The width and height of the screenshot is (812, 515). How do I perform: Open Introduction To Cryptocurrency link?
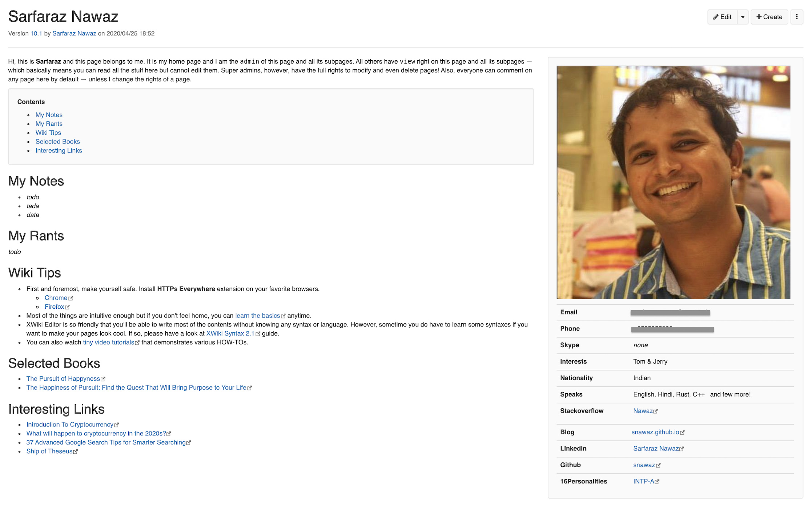click(70, 424)
